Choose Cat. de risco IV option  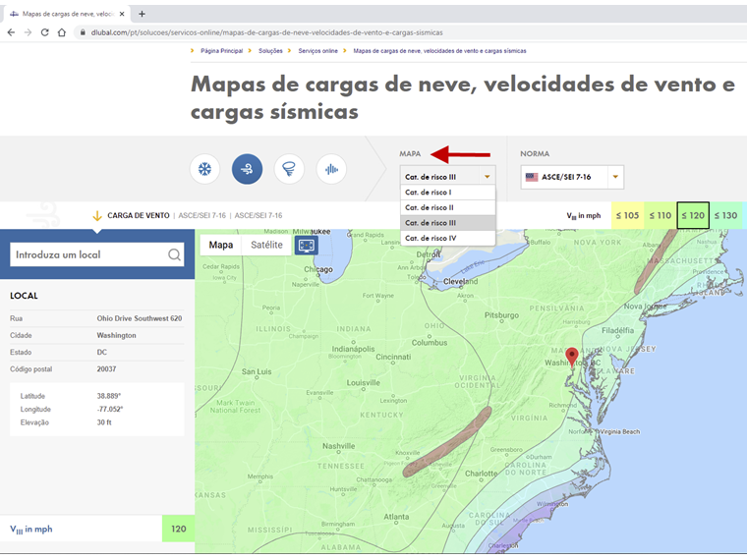click(448, 238)
